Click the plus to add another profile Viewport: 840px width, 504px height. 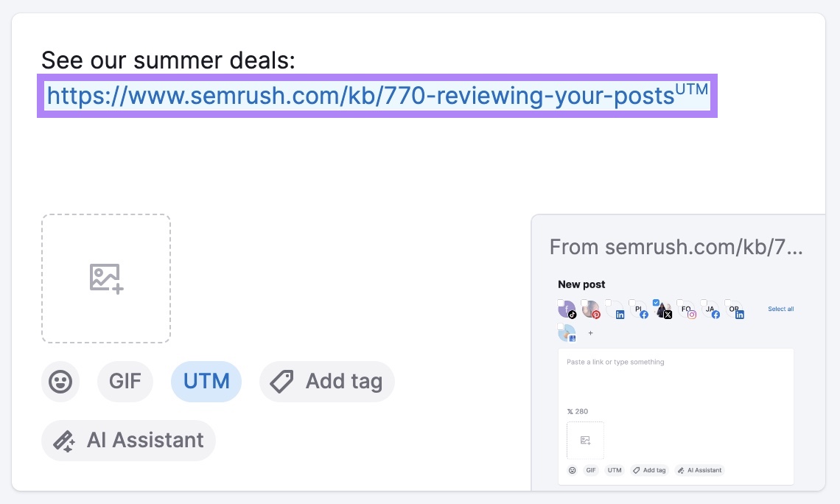pos(590,333)
